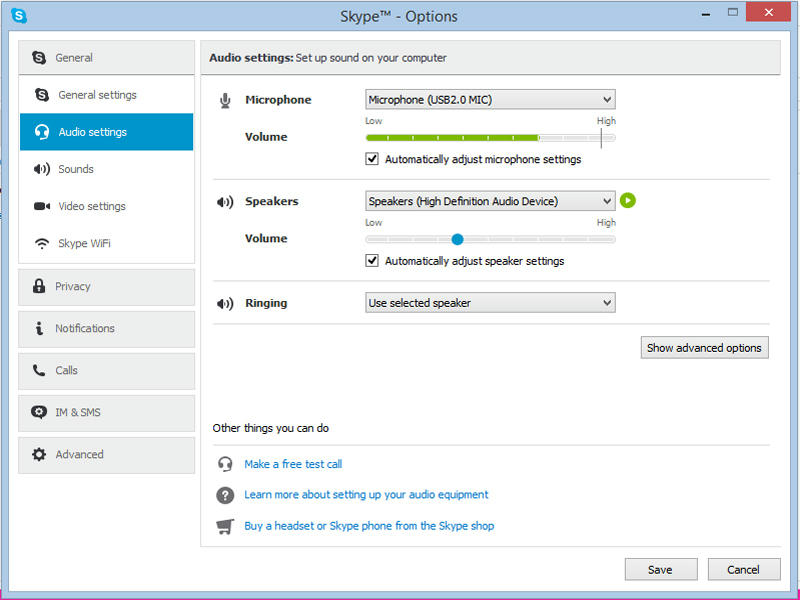Click the question mark help icon

click(225, 495)
